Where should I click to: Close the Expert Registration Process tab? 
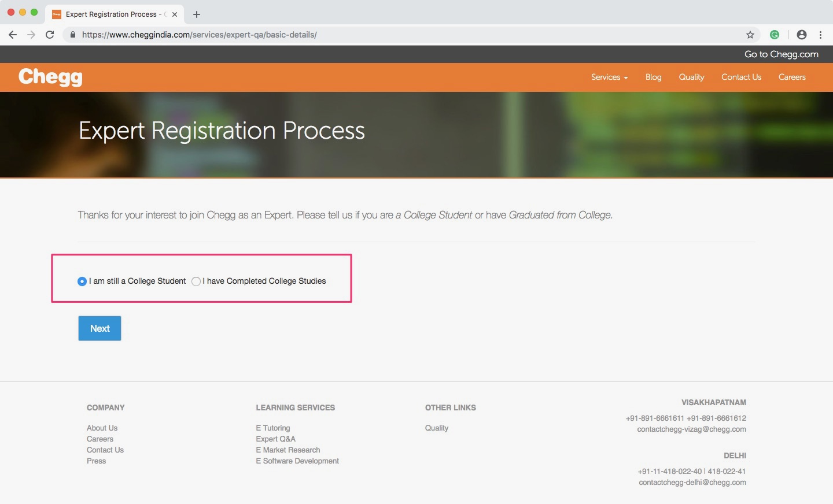click(x=175, y=14)
